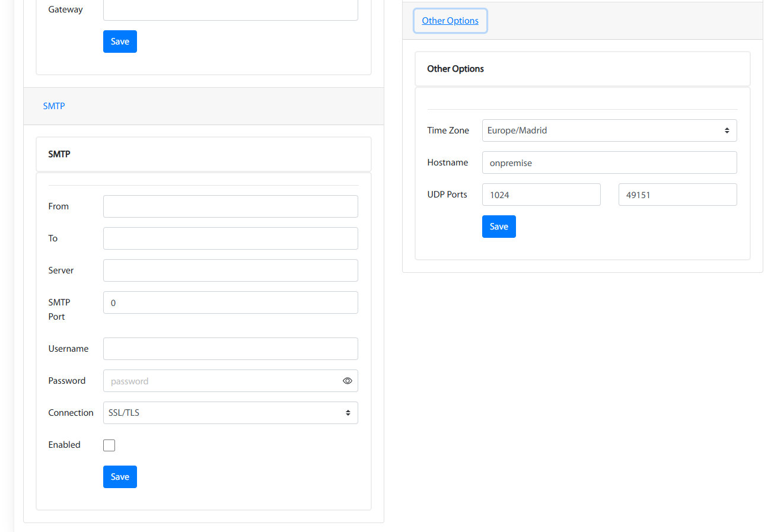Select the Server input field
Image resolution: width=771 pixels, height=532 pixels.
click(x=230, y=270)
